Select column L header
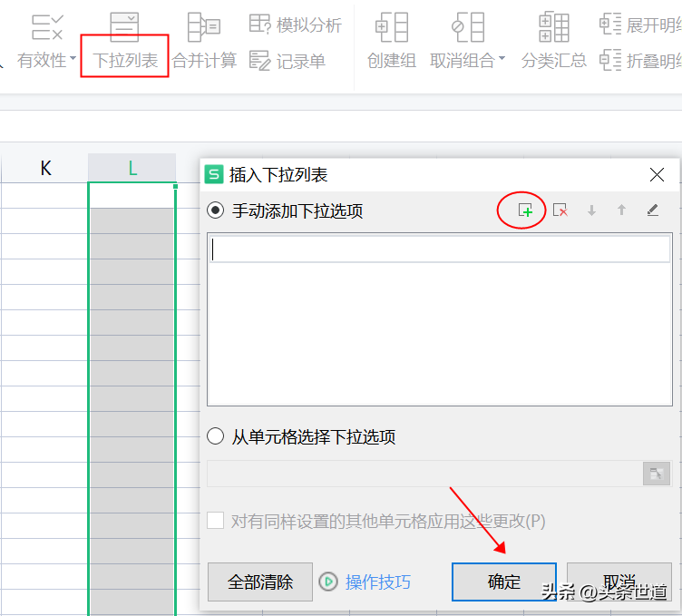The height and width of the screenshot is (616, 682). 132,168
